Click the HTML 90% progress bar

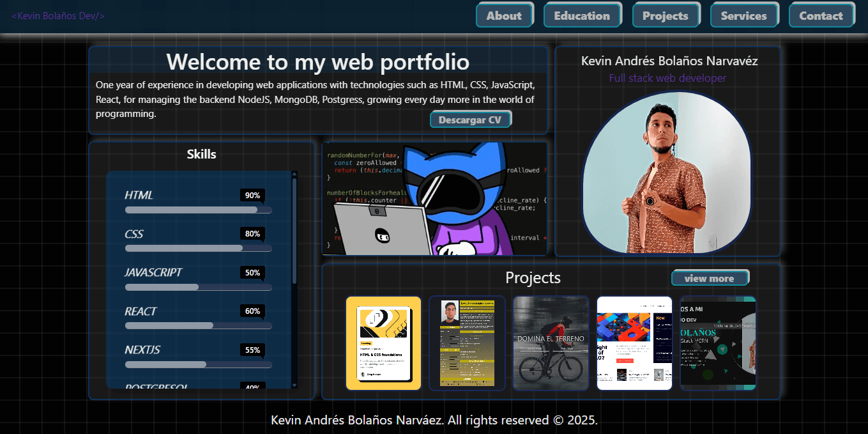tap(198, 210)
